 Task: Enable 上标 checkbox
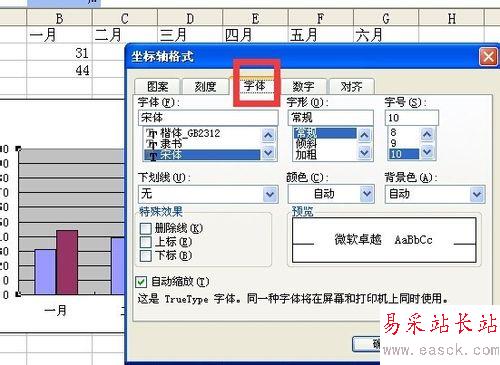(146, 242)
